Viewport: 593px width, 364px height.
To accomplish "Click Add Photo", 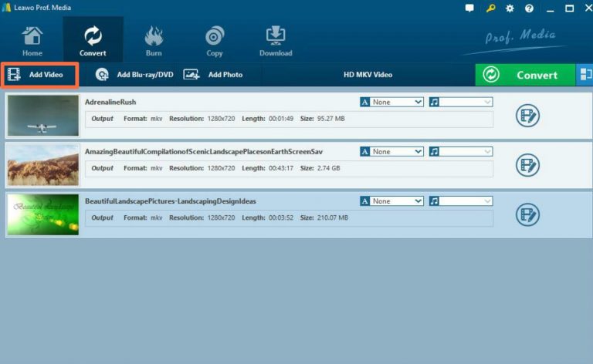I will pyautogui.click(x=213, y=75).
